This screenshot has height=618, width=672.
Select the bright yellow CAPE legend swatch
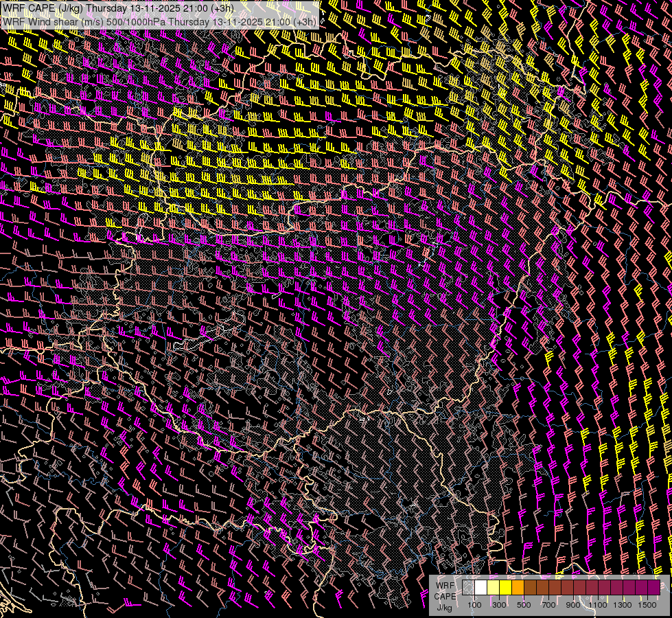505,587
